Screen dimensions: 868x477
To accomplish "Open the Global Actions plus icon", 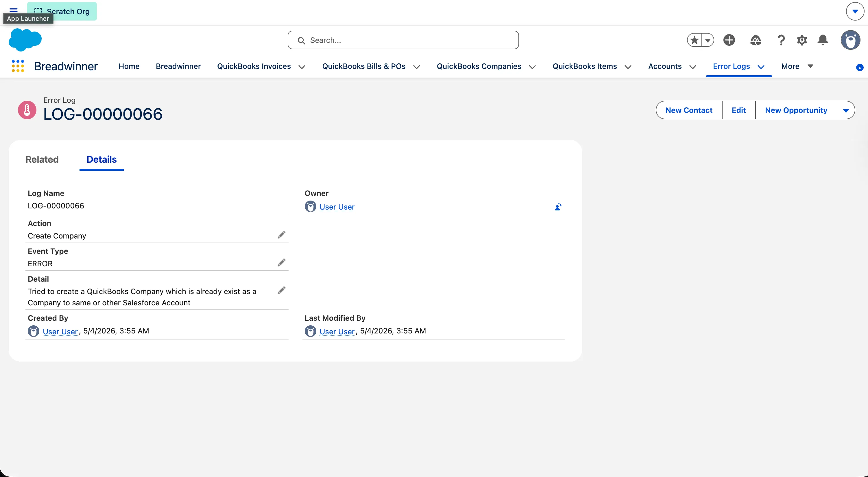I will (729, 40).
